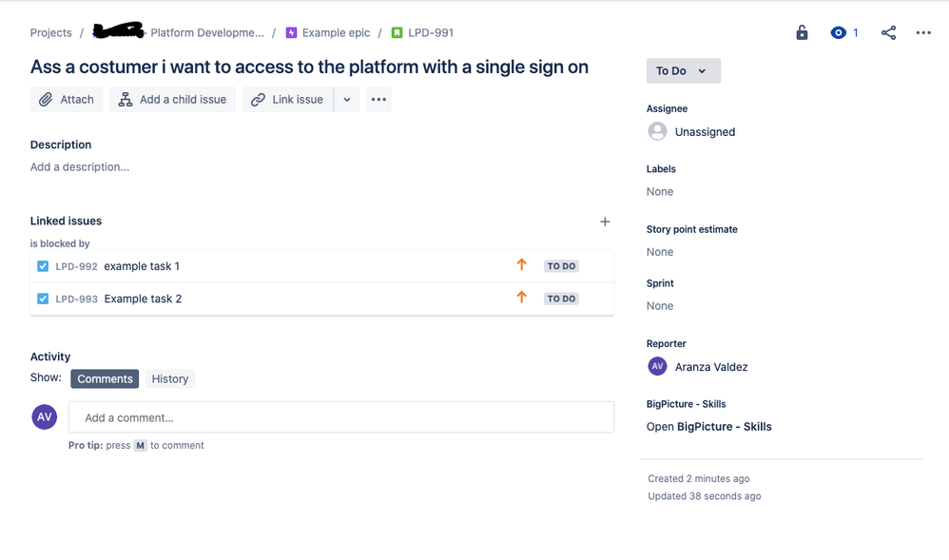Go to Projects in the breadcrumb
This screenshot has height=560, width=949.
tap(50, 32)
